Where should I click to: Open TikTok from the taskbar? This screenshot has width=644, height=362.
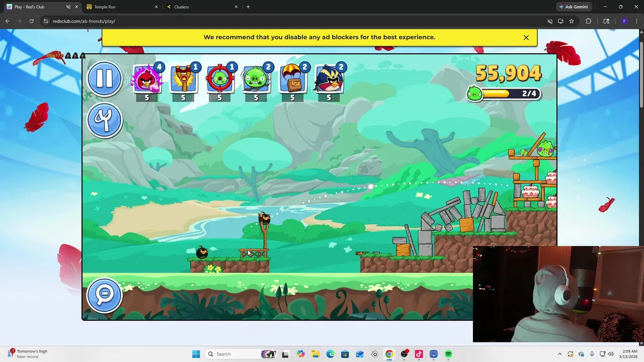click(419, 354)
